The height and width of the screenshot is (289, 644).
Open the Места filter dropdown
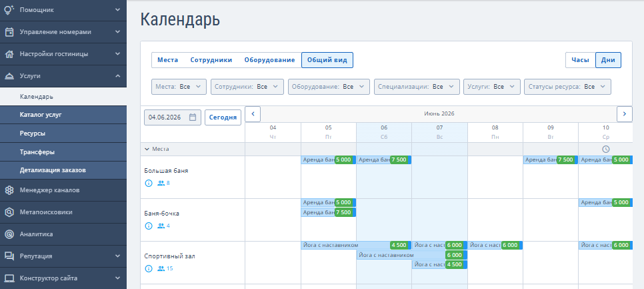coord(179,87)
